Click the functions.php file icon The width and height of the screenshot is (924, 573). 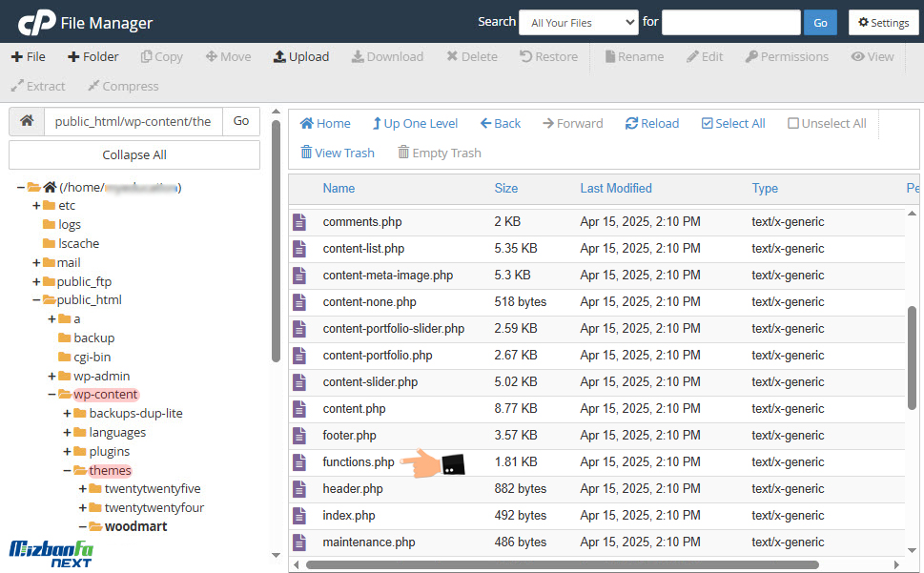click(x=300, y=462)
